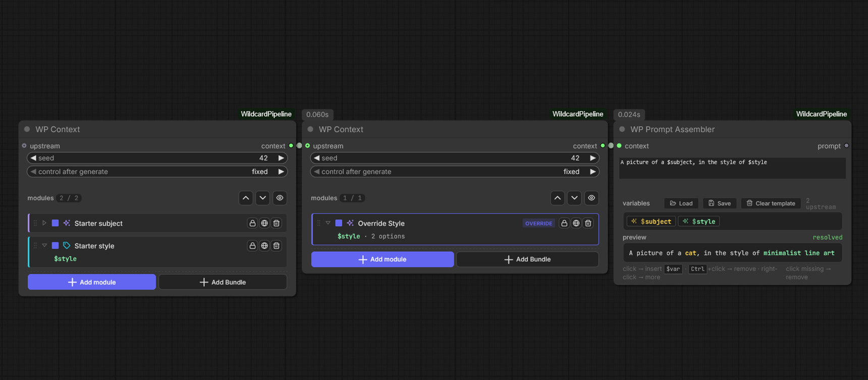Toggle eye visibility in first WP Context

280,198
